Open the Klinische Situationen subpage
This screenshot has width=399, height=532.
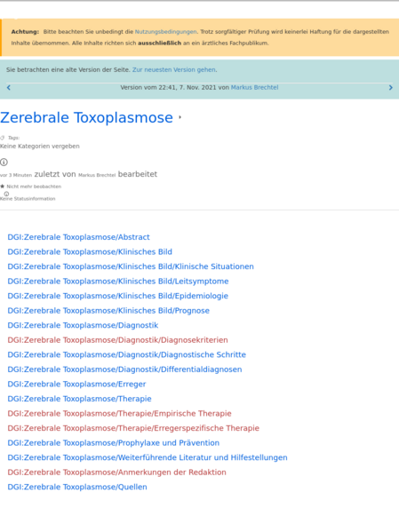pyautogui.click(x=131, y=266)
